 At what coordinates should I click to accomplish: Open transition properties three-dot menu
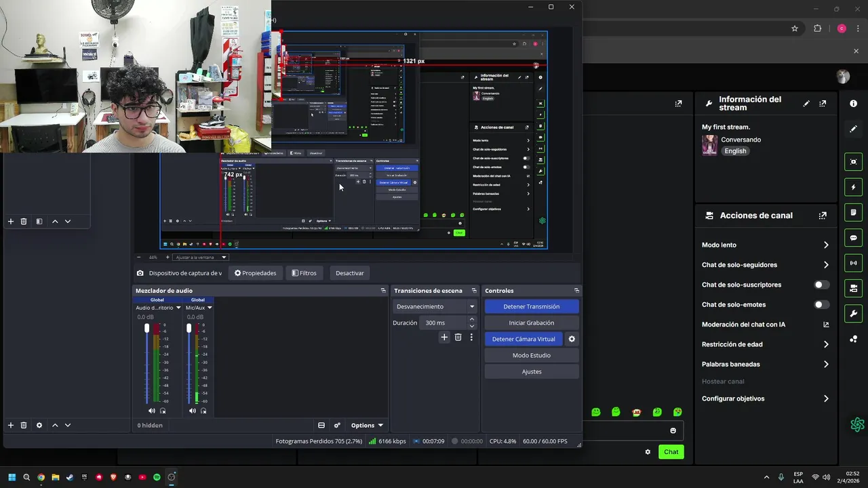tap(471, 337)
